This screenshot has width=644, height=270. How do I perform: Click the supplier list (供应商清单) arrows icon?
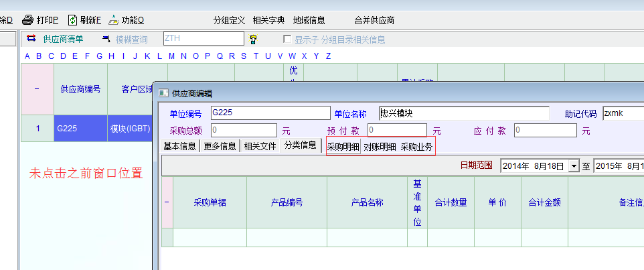(x=31, y=40)
